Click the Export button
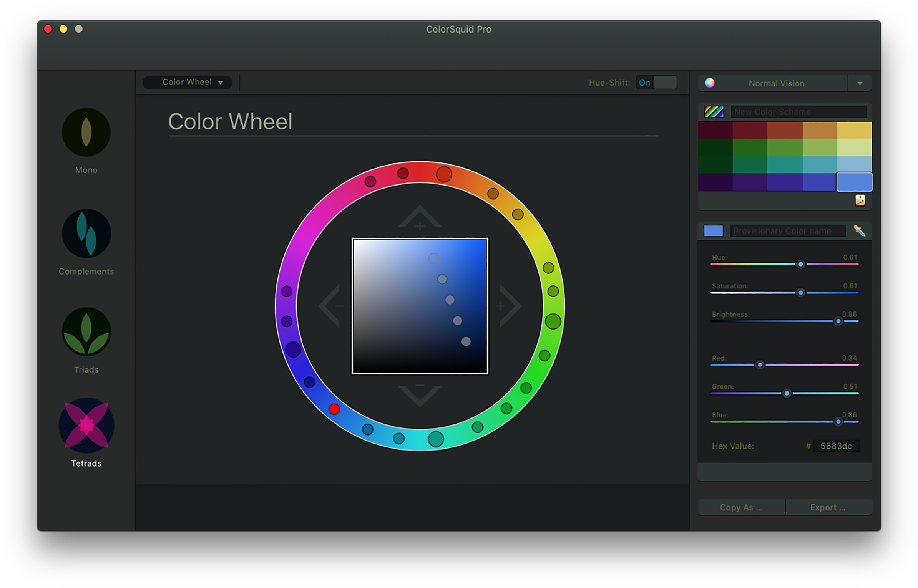 coord(828,507)
